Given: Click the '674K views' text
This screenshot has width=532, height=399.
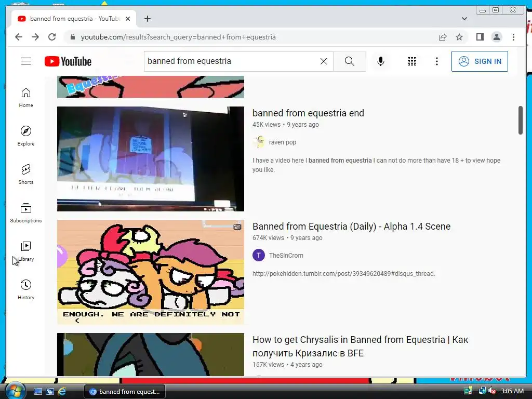Looking at the screenshot, I should (268, 238).
